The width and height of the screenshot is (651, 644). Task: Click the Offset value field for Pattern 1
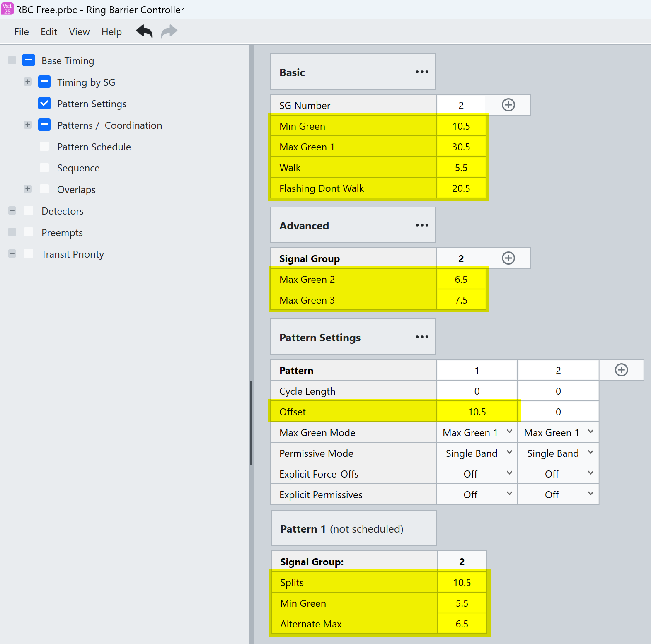coord(477,412)
